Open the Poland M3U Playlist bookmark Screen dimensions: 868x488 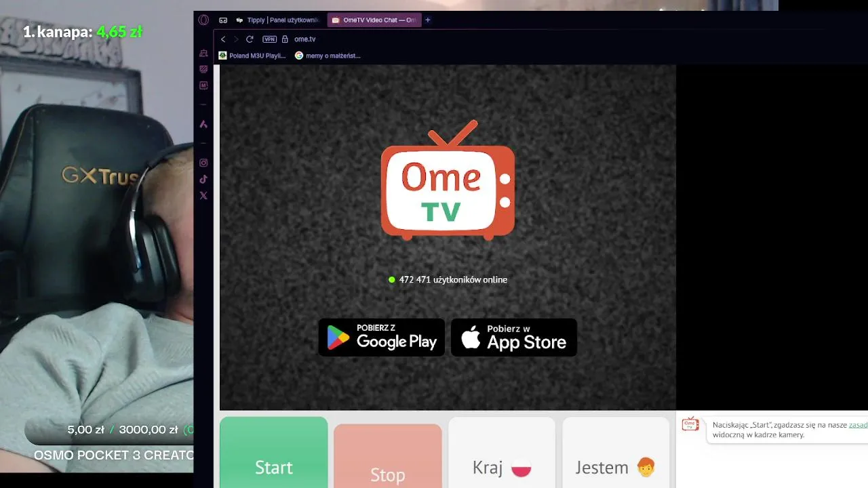coord(252,56)
